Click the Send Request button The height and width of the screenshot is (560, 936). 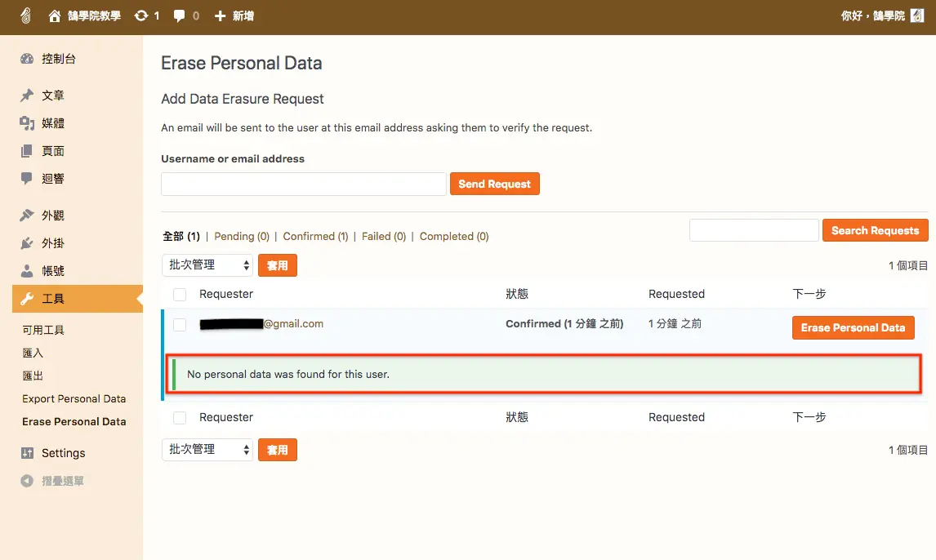[495, 184]
